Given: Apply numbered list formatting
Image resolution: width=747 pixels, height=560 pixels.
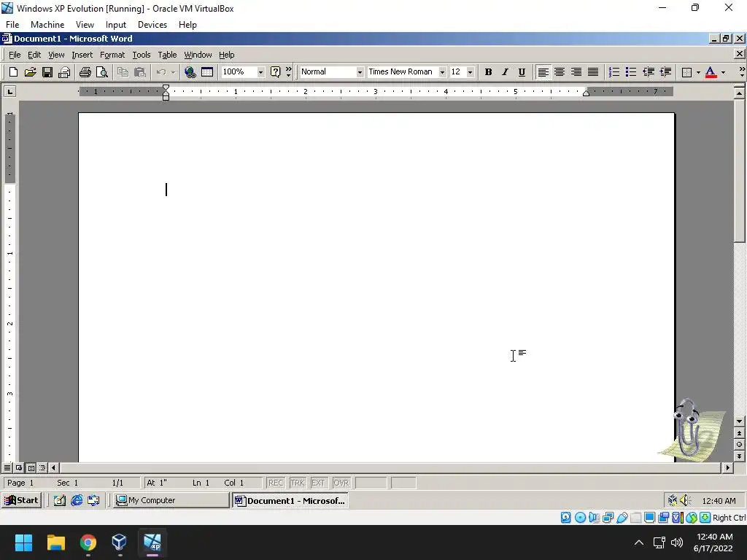Looking at the screenshot, I should 614,72.
